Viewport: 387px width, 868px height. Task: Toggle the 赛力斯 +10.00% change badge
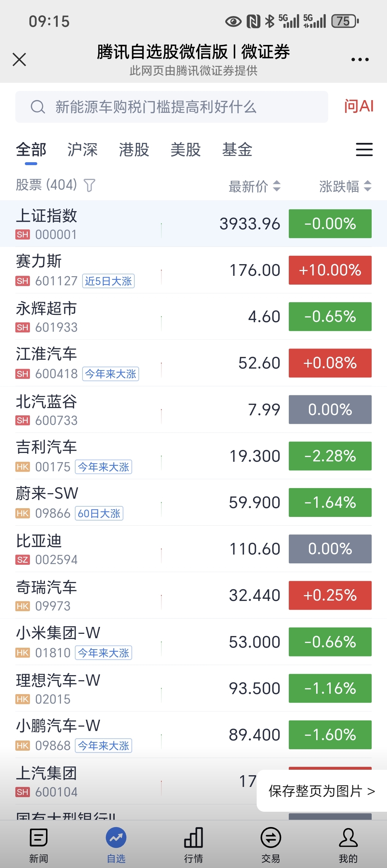point(330,270)
